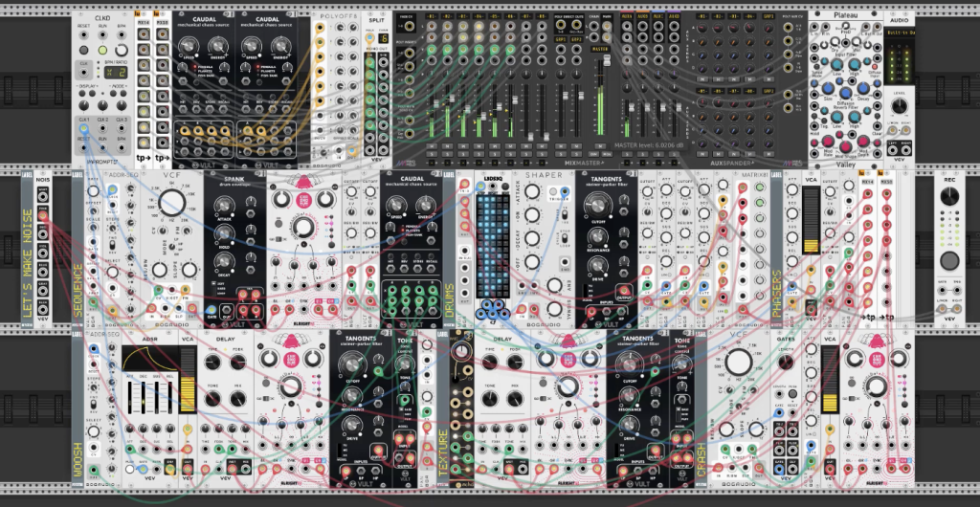The width and height of the screenshot is (980, 507).
Task: Click the LEVEL knob on AUDIO module
Action: [900, 107]
